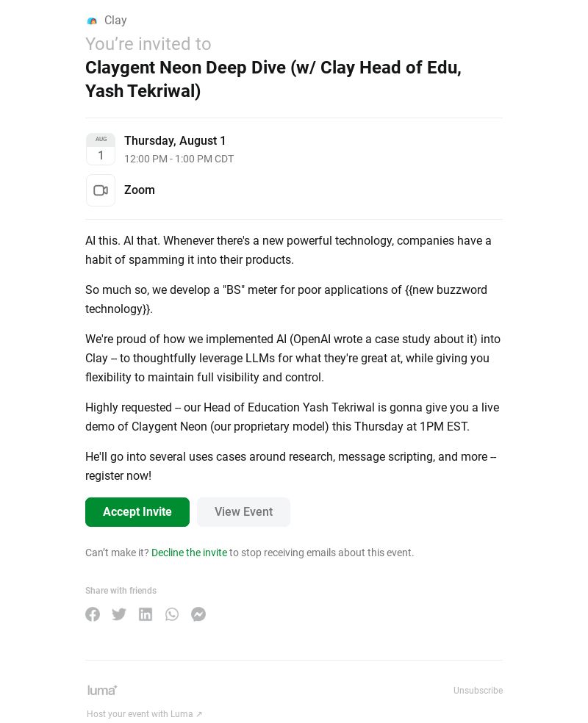
Task: Click the Clay logo icon
Action: 92,21
